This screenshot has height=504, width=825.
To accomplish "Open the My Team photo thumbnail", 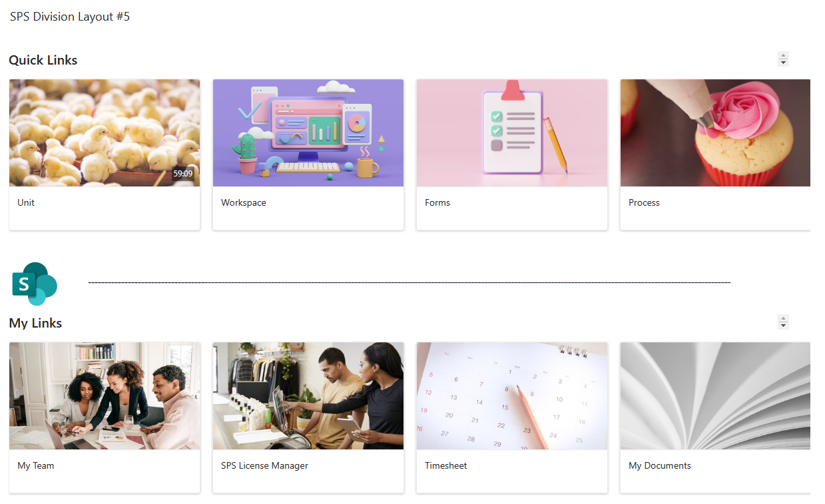I will pyautogui.click(x=105, y=396).
